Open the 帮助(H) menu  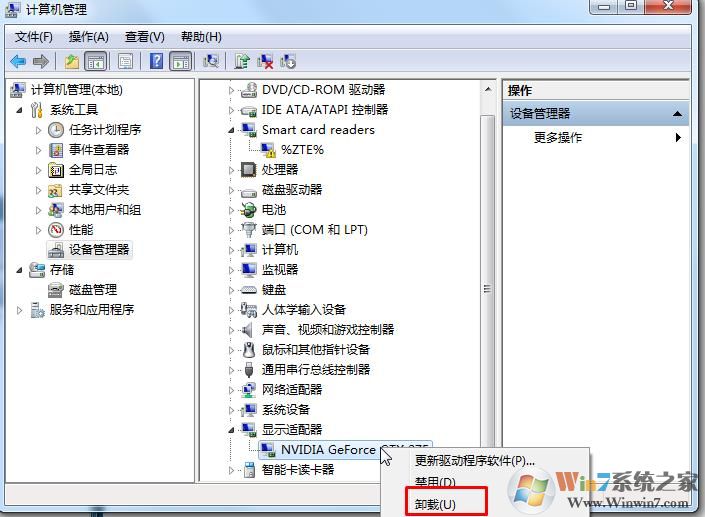click(x=201, y=36)
